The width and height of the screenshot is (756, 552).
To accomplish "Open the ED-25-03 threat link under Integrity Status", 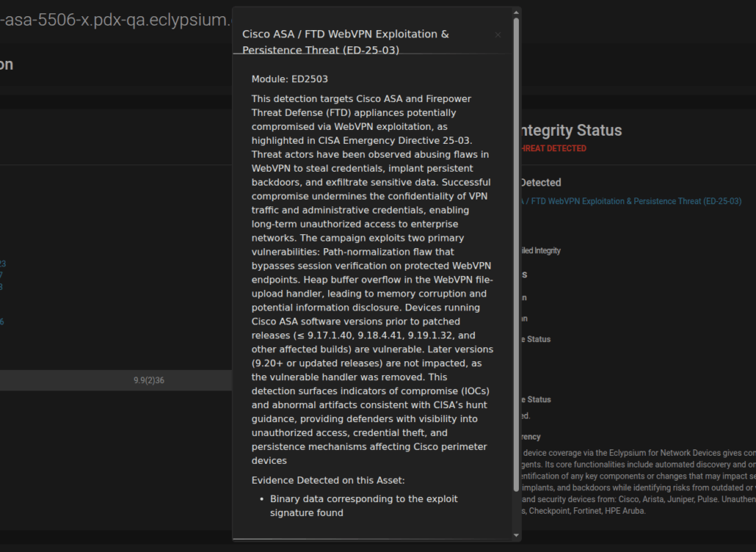I will (631, 201).
